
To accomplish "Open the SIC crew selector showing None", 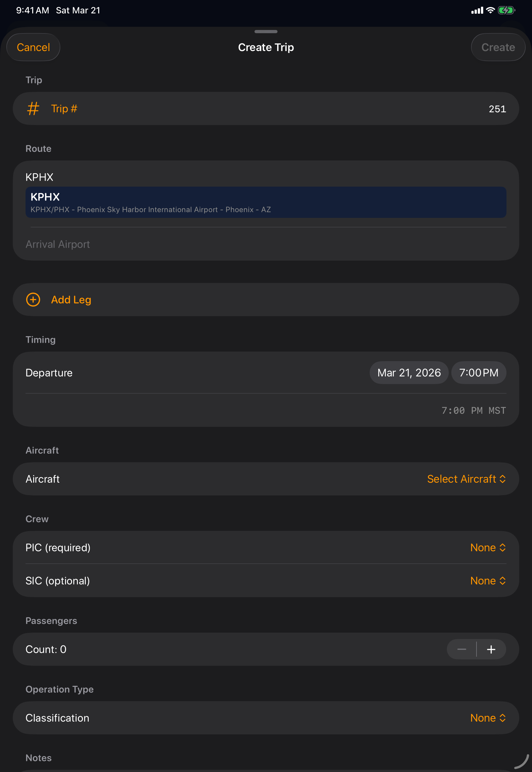I will tap(488, 581).
